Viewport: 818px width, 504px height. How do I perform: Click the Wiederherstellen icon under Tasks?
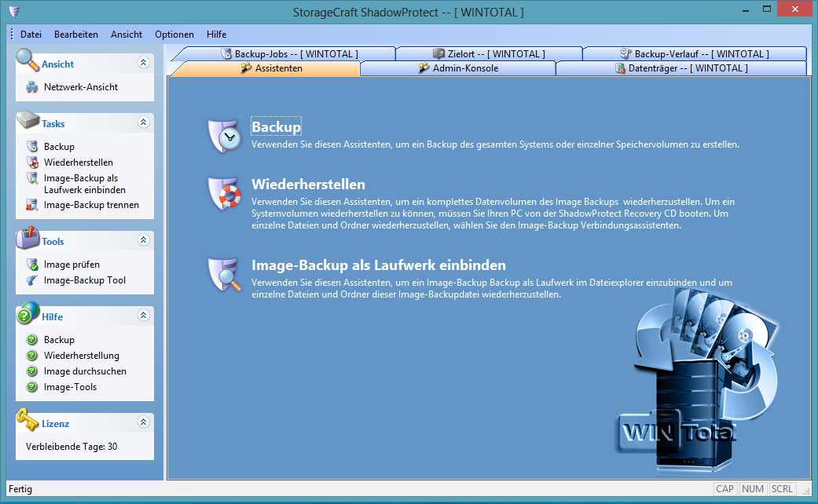pyautogui.click(x=32, y=162)
